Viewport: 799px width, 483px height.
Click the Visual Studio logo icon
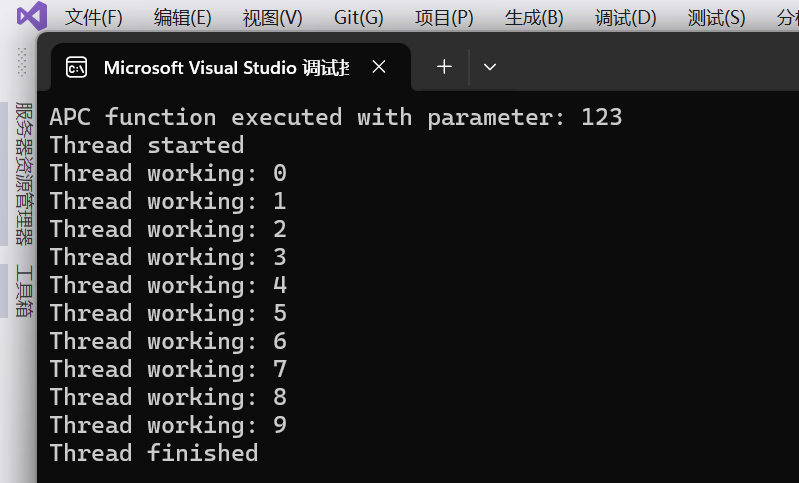[30, 17]
